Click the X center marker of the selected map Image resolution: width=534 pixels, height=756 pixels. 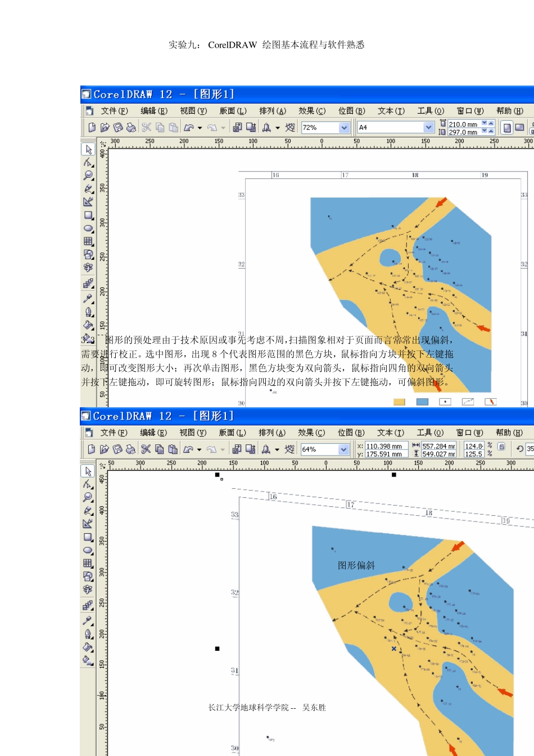coord(394,649)
